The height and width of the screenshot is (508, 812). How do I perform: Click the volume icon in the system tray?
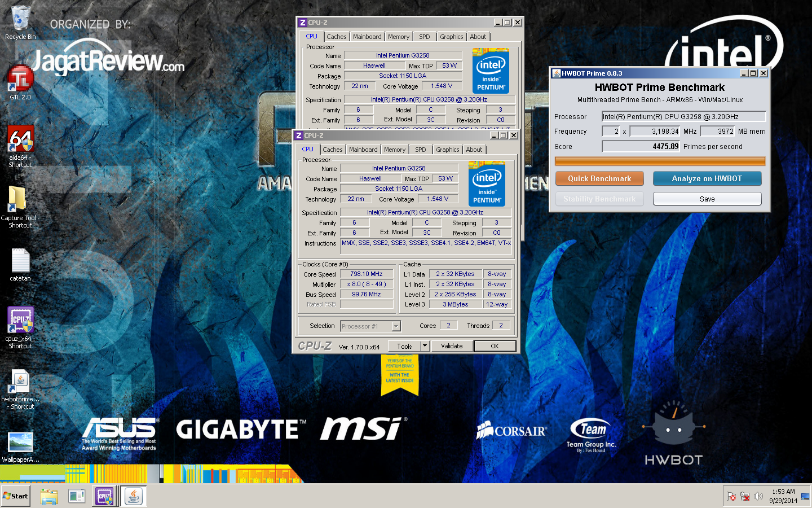tap(758, 496)
